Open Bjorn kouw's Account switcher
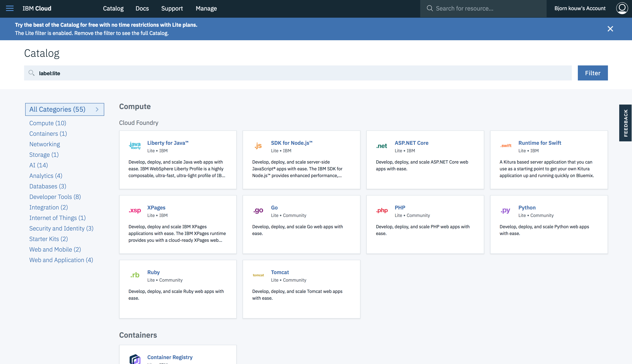Image resolution: width=632 pixels, height=364 pixels. point(580,8)
